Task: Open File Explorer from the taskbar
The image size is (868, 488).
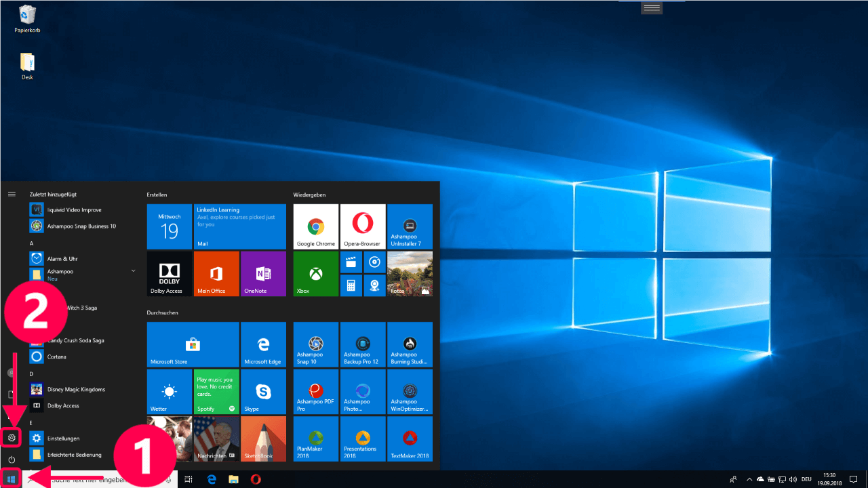Action: 233,479
